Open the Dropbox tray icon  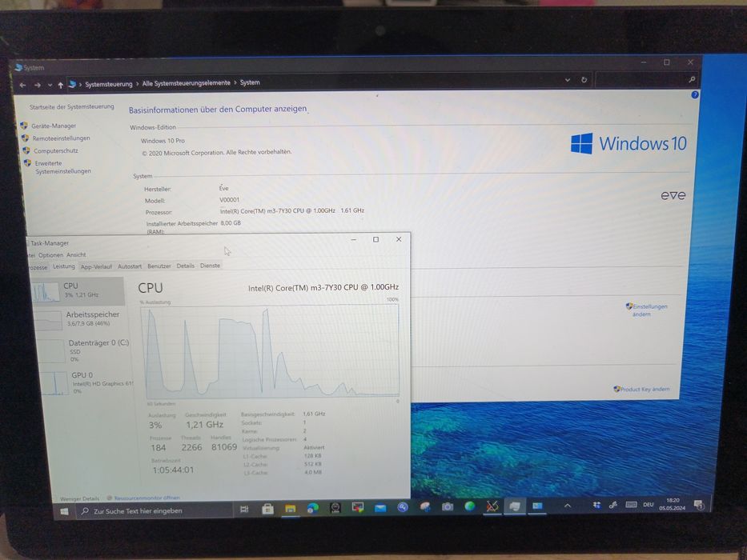597,505
